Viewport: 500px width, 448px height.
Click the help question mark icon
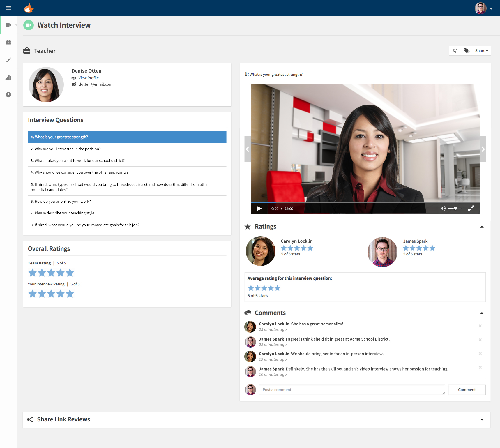point(8,95)
